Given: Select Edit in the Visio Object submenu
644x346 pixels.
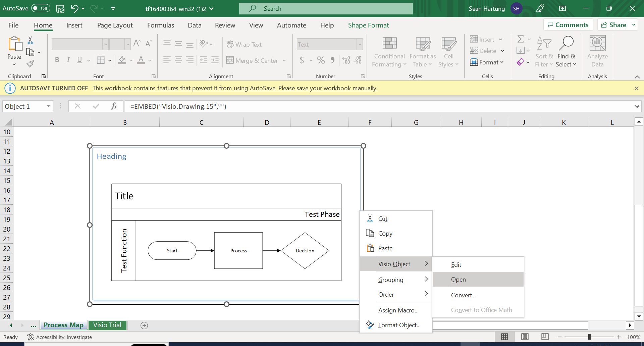Looking at the screenshot, I should point(478,264).
